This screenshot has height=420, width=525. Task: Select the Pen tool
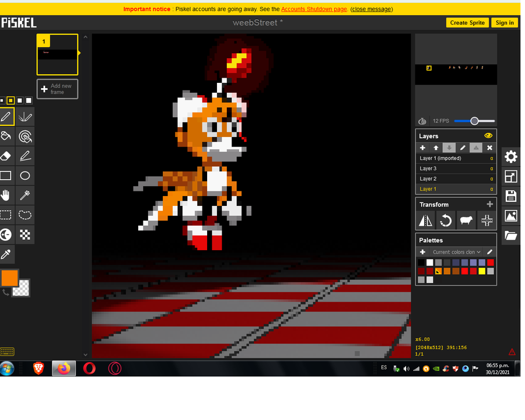(x=6, y=117)
